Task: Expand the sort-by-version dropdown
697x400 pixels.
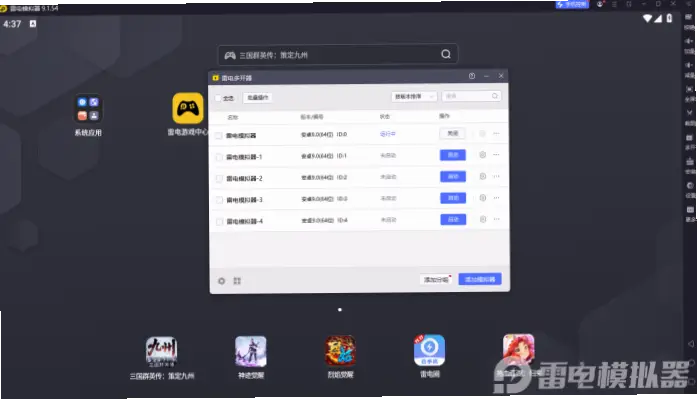Action: [x=414, y=96]
